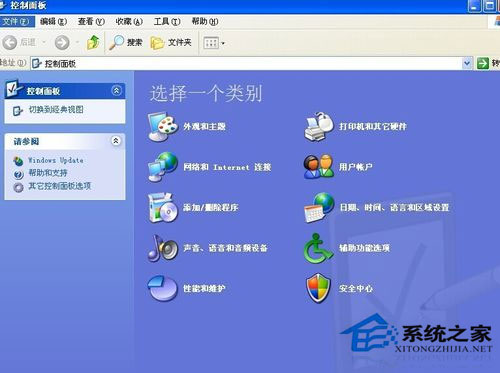Image resolution: width=500 pixels, height=373 pixels.
Task: Click the Windows Update sidebar icon
Action: 18,161
